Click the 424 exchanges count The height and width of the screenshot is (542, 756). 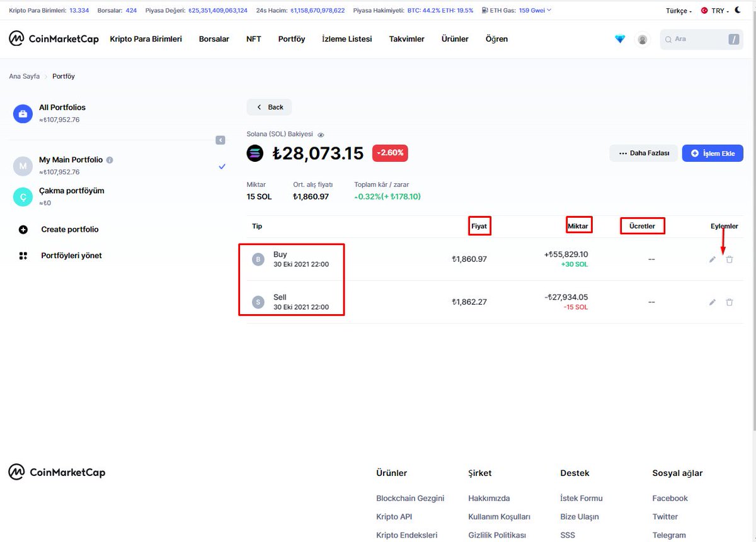(131, 11)
